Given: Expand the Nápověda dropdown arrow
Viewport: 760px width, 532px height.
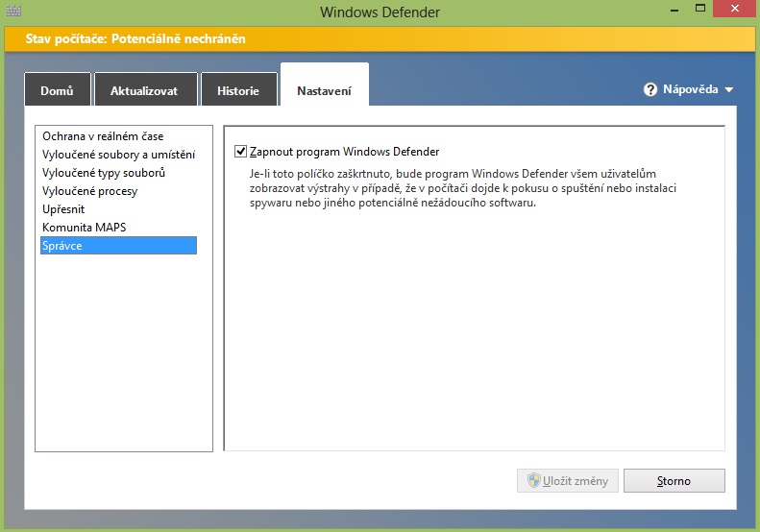Looking at the screenshot, I should [728, 89].
